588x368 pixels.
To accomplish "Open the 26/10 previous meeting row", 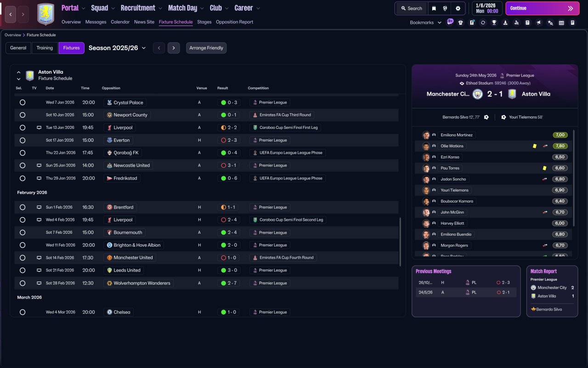I will point(466,282).
